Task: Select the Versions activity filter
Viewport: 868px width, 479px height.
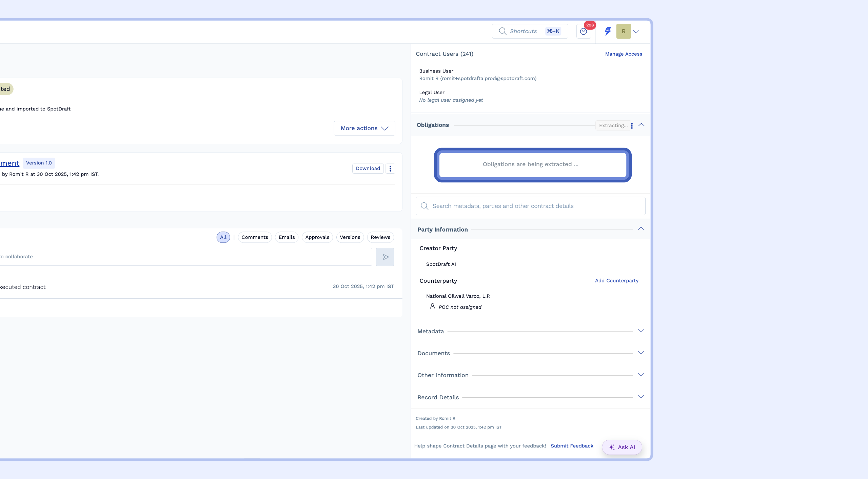Action: [350, 237]
